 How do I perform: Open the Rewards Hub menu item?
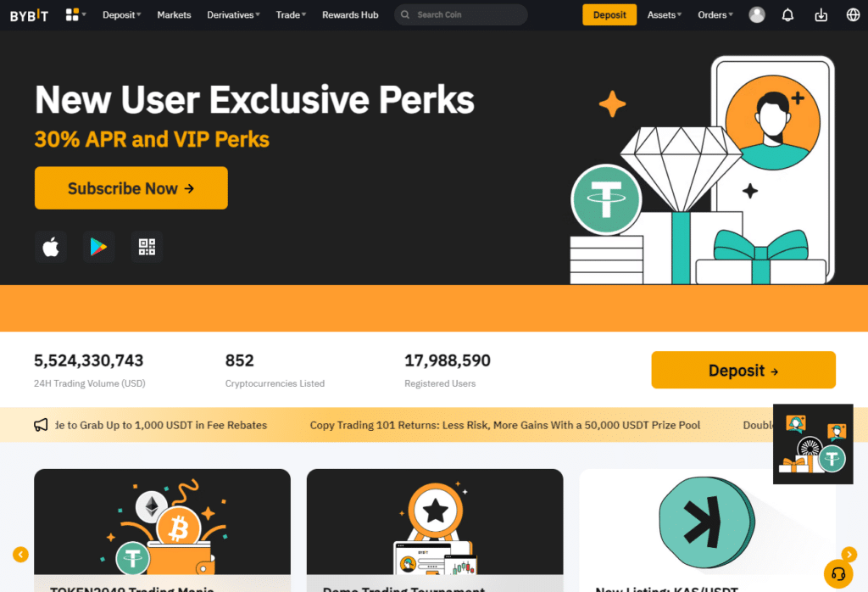(350, 15)
